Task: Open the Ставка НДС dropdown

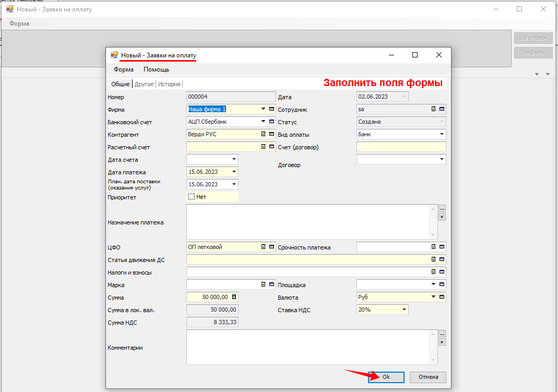Action: (x=403, y=310)
